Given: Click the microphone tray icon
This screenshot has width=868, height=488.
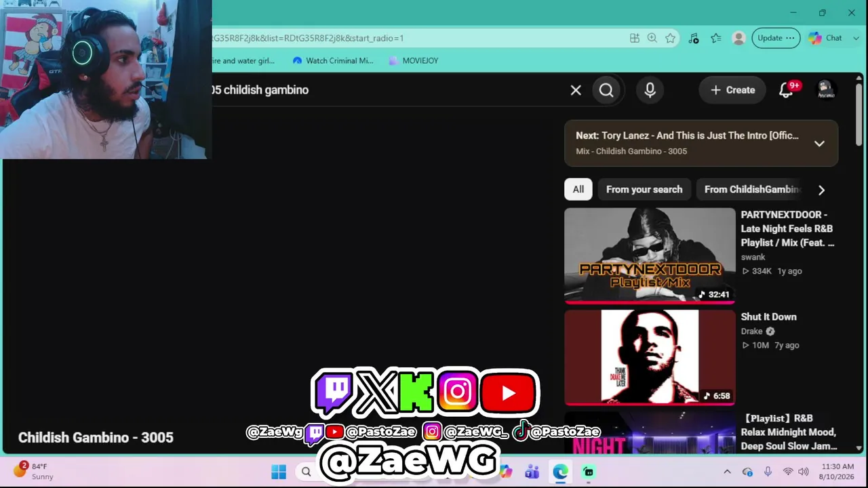Looking at the screenshot, I should [768, 472].
